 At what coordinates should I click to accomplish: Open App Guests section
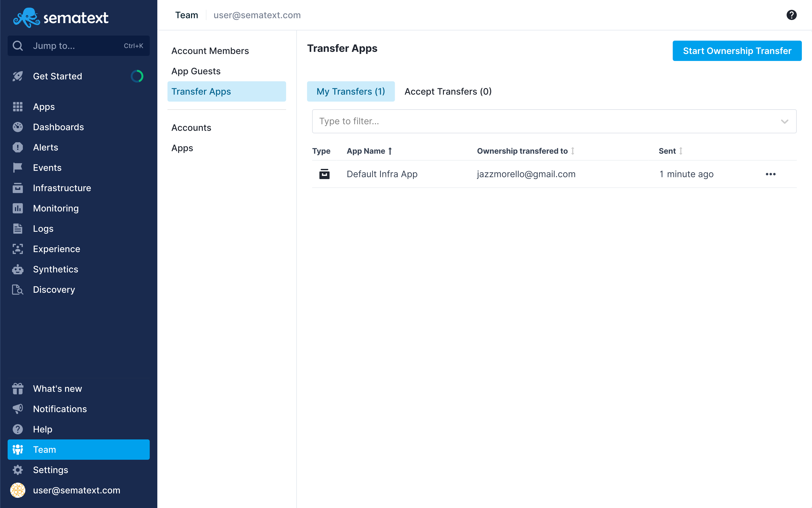click(196, 71)
